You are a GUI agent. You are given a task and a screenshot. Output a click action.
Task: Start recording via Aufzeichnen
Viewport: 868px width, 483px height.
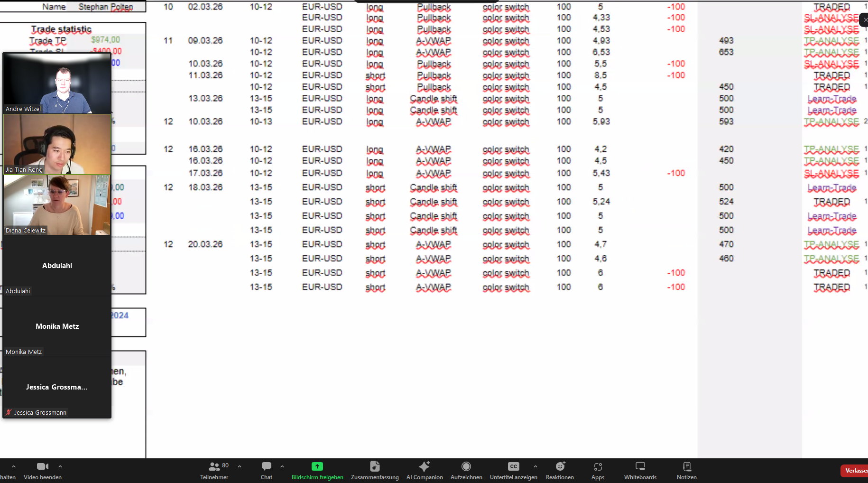click(466, 470)
